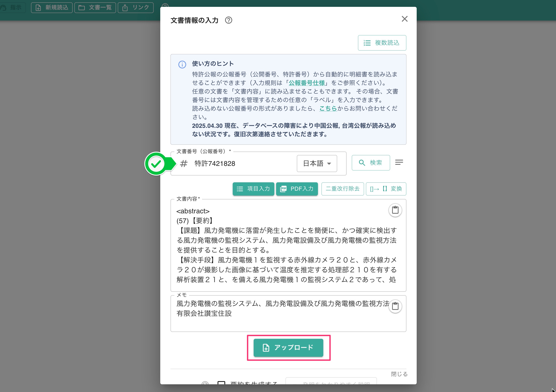Click the info icon in 使い方のヒント
This screenshot has height=392, width=556.
[182, 65]
